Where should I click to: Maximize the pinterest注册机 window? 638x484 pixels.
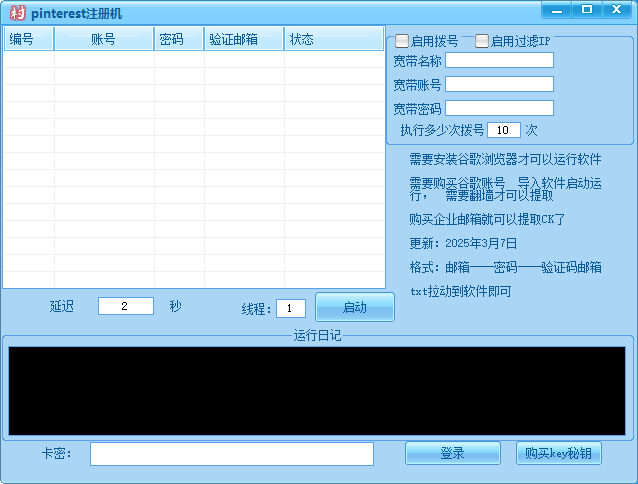point(587,10)
